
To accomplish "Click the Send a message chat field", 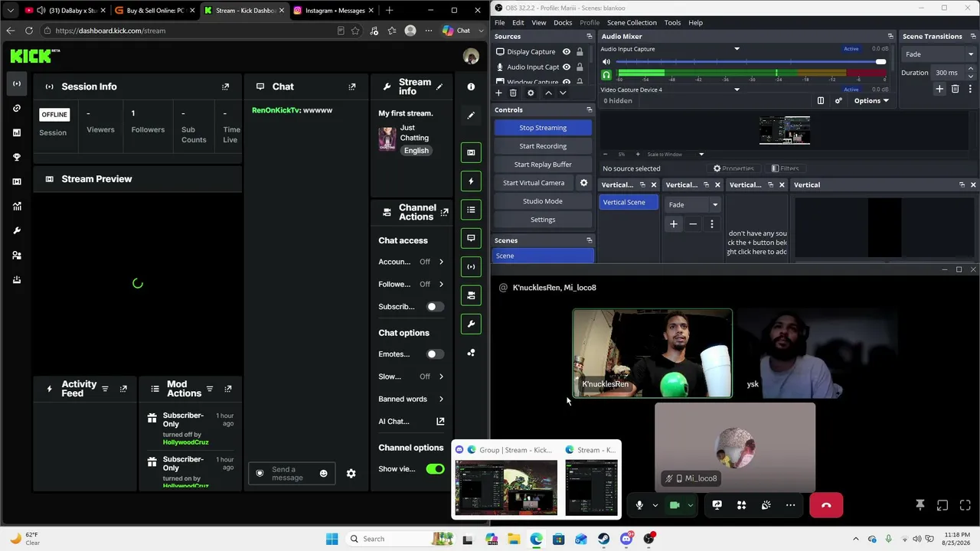I will (x=291, y=474).
